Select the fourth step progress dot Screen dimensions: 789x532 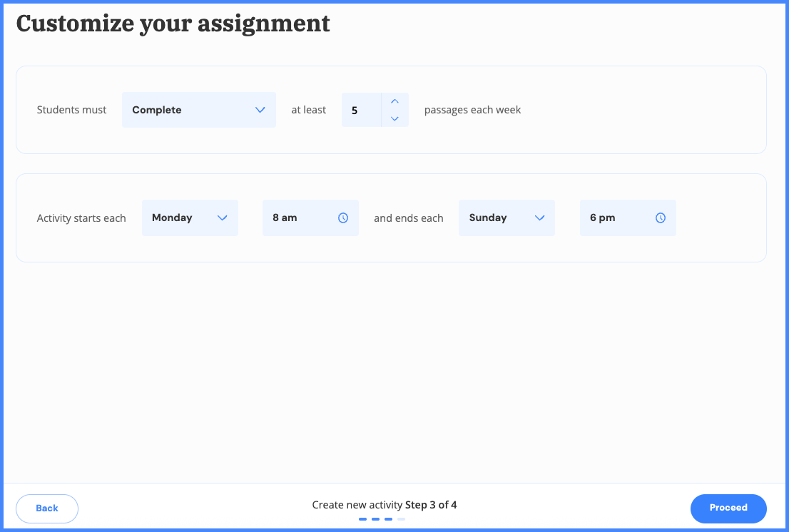401,519
